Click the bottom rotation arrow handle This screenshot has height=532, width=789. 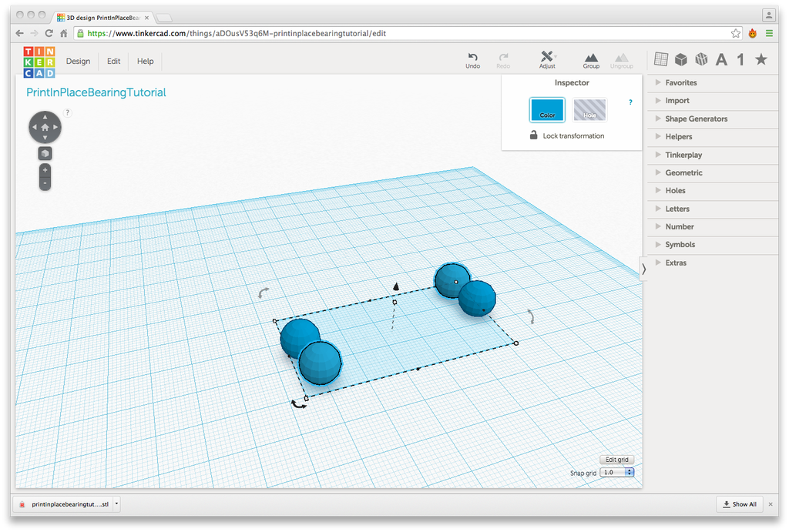click(x=298, y=403)
